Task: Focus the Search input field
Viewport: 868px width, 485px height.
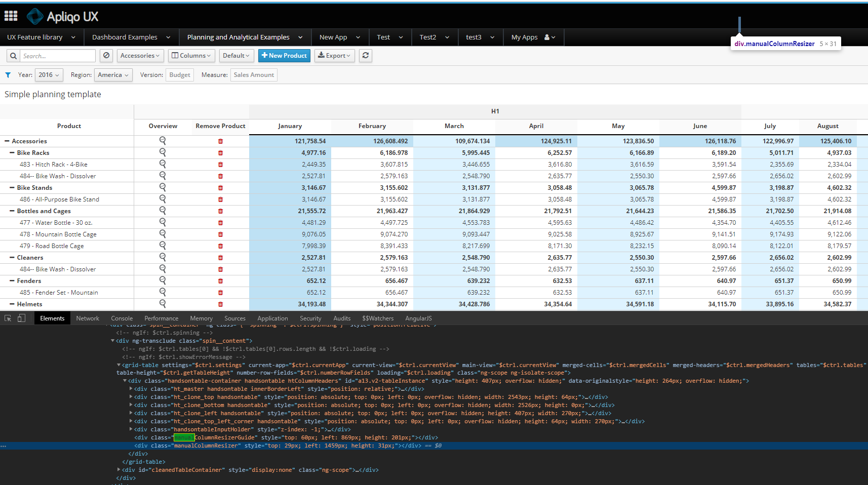Action: (57, 56)
